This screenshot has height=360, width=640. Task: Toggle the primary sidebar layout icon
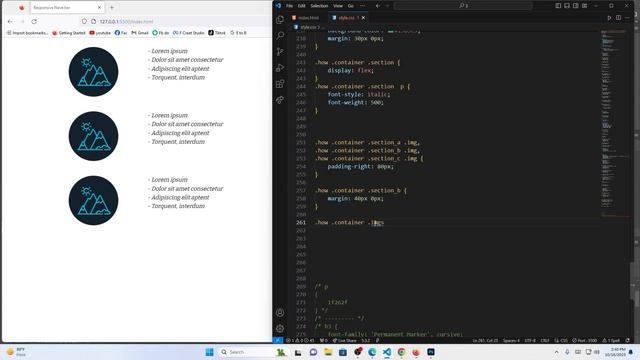click(x=558, y=6)
